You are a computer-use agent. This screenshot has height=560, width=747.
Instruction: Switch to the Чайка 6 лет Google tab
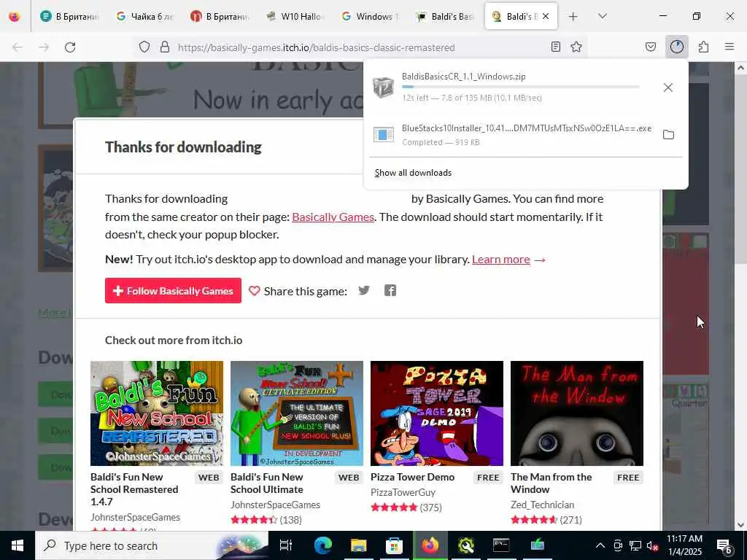tap(145, 16)
